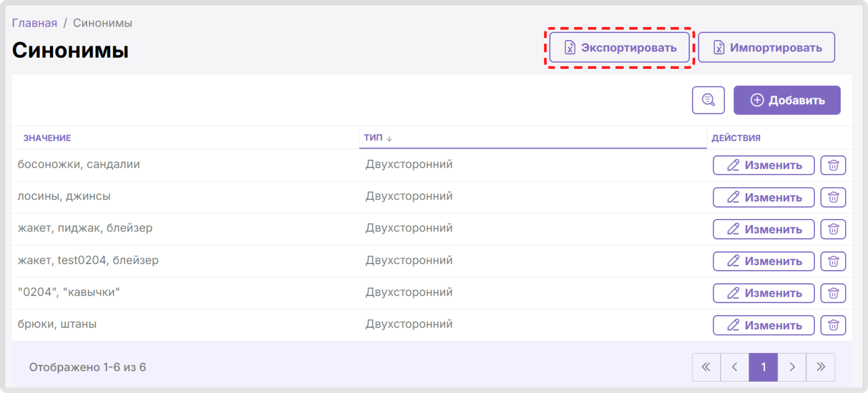Click the Импортировать button
Viewport: 868px width, 393px height.
tap(767, 47)
